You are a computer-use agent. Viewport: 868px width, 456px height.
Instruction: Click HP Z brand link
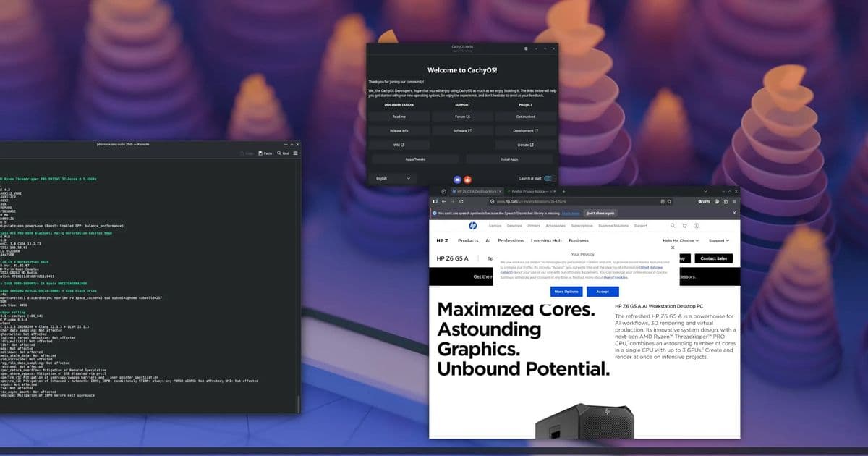click(x=442, y=240)
